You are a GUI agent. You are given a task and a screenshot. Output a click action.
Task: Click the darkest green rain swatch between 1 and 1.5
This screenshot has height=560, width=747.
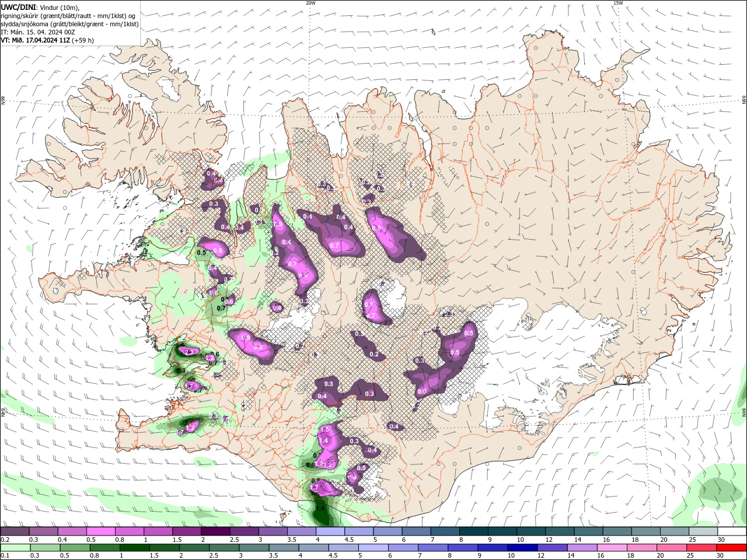coord(134,548)
